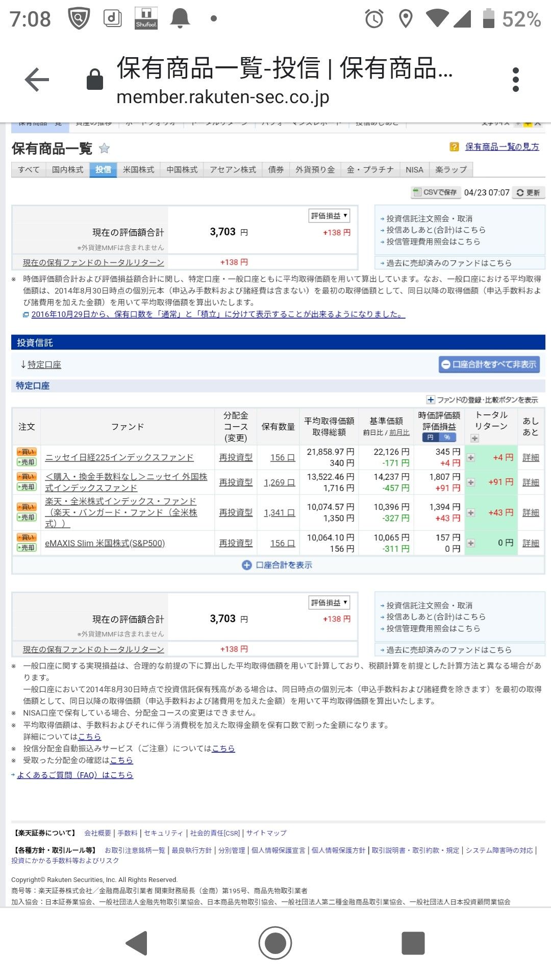Click 売却 for ニッセイ日経225インデックスファンド
This screenshot has width=551, height=980.
click(x=27, y=462)
